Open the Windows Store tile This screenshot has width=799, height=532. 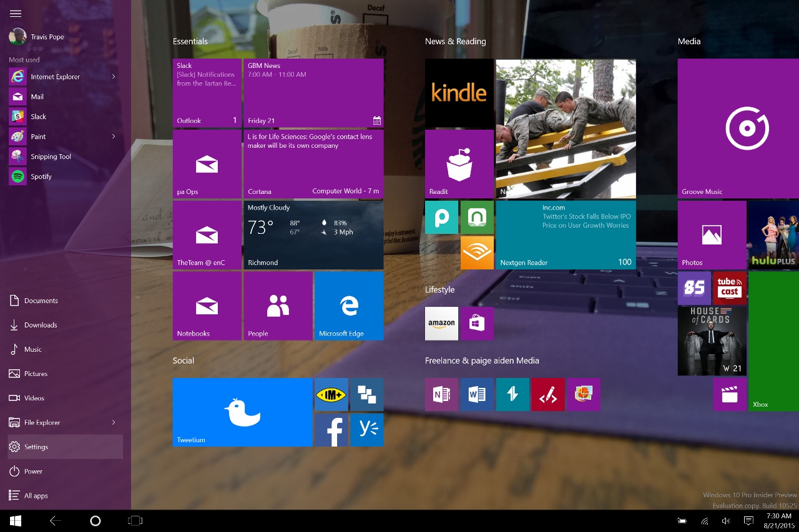tap(477, 324)
